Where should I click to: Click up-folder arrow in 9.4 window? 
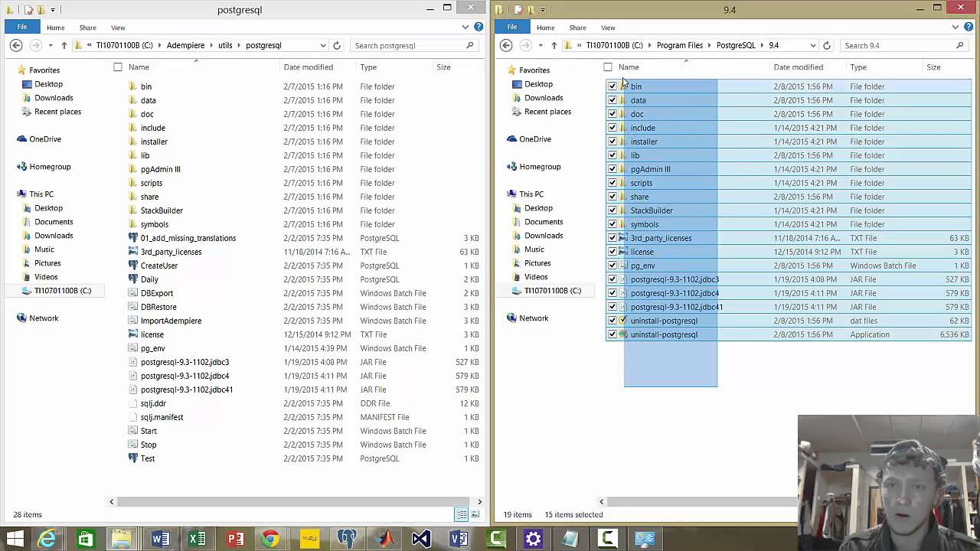(x=554, y=45)
